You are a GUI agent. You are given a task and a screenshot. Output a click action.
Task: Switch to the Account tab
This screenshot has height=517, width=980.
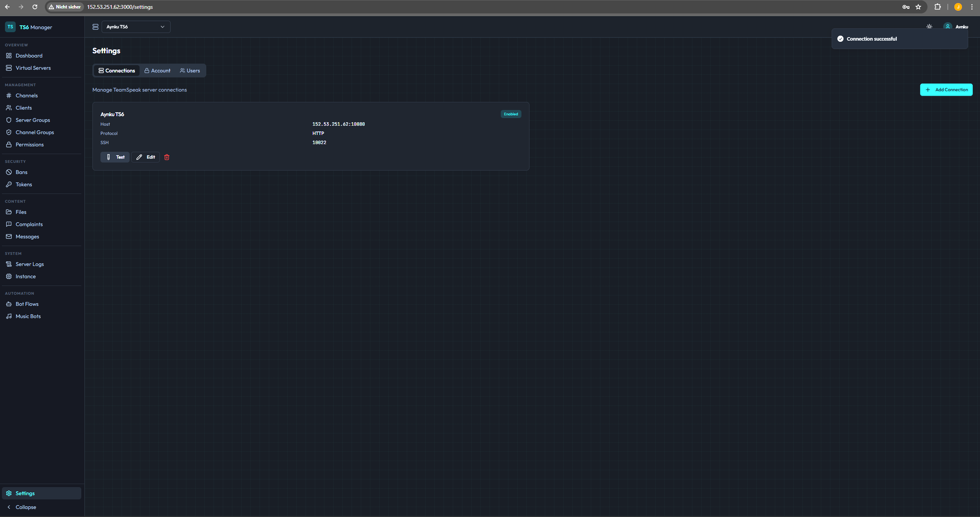[x=158, y=71]
